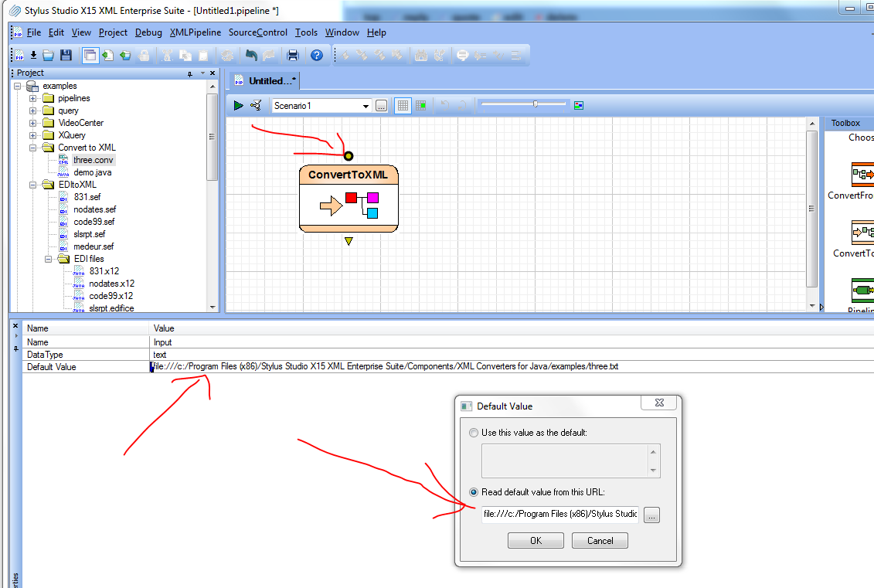Close the Default Value dialog
The height and width of the screenshot is (588, 874).
(659, 403)
